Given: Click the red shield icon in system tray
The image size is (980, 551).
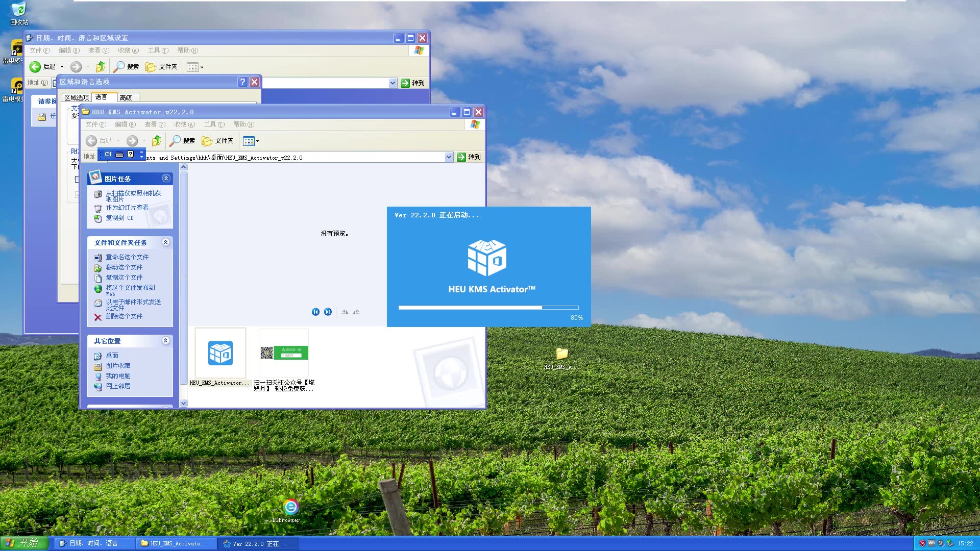Looking at the screenshot, I should click(922, 543).
